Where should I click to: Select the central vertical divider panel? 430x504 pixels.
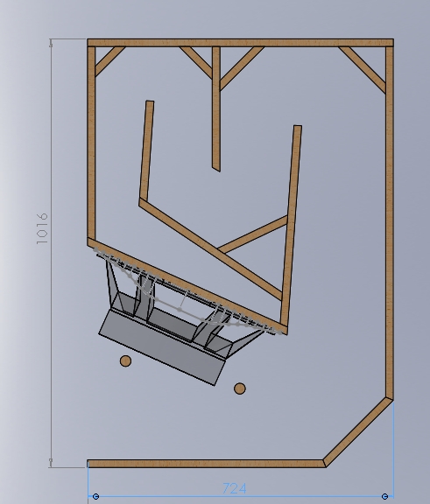[x=216, y=108]
